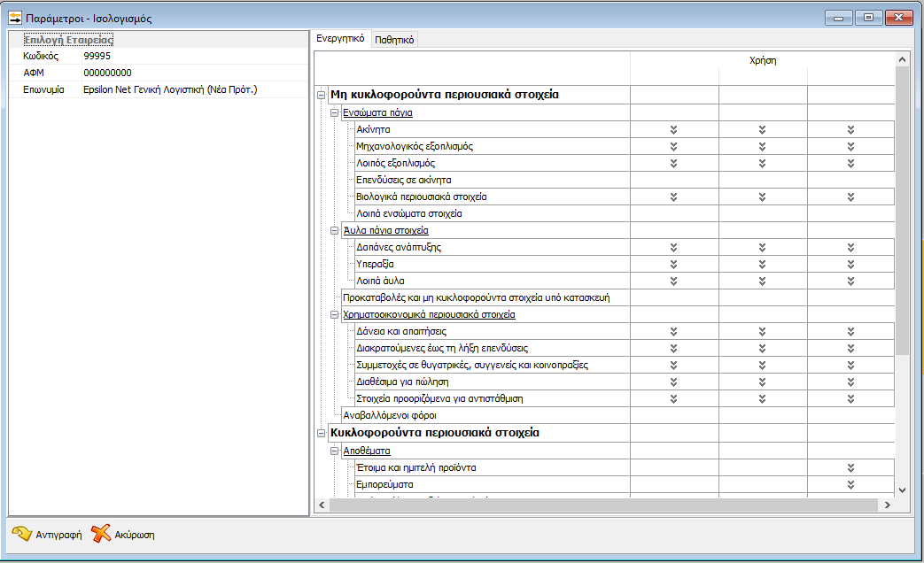Collapse the Αποθέματα group

pyautogui.click(x=334, y=451)
